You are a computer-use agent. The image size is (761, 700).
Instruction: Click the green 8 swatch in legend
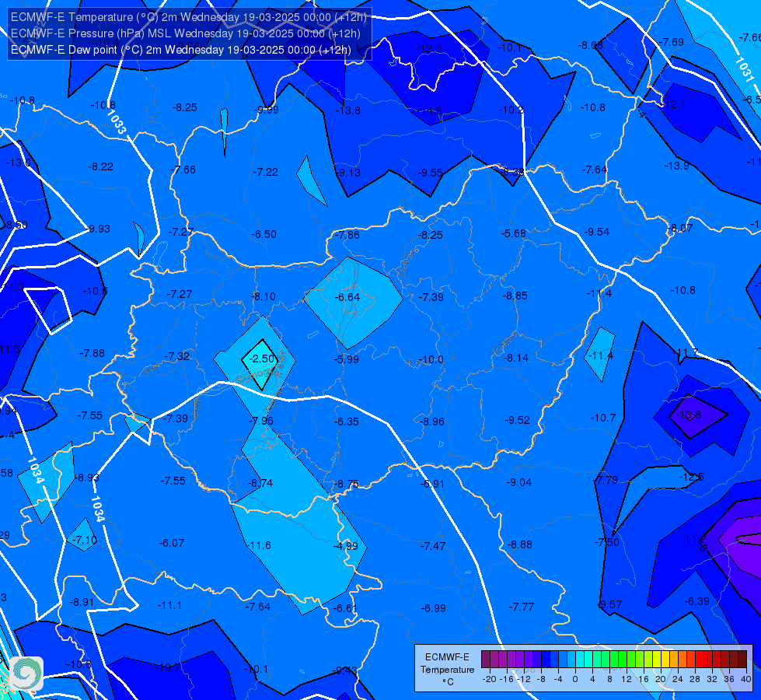point(606,660)
